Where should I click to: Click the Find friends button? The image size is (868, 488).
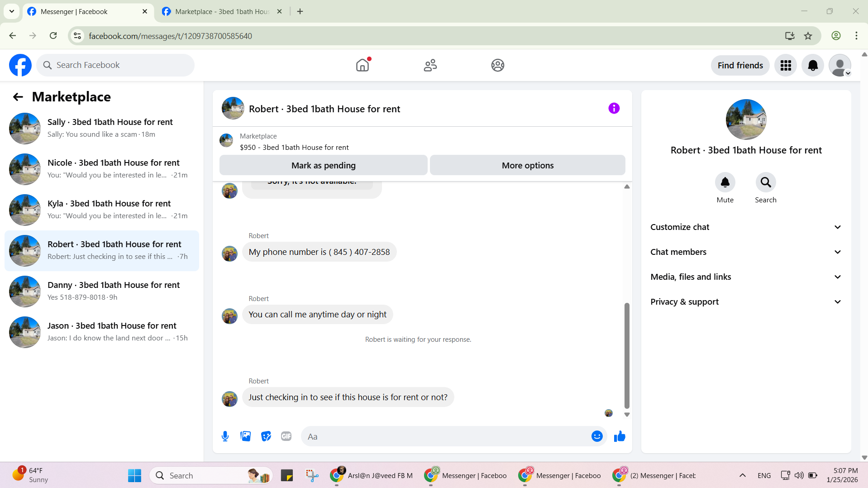click(x=740, y=66)
